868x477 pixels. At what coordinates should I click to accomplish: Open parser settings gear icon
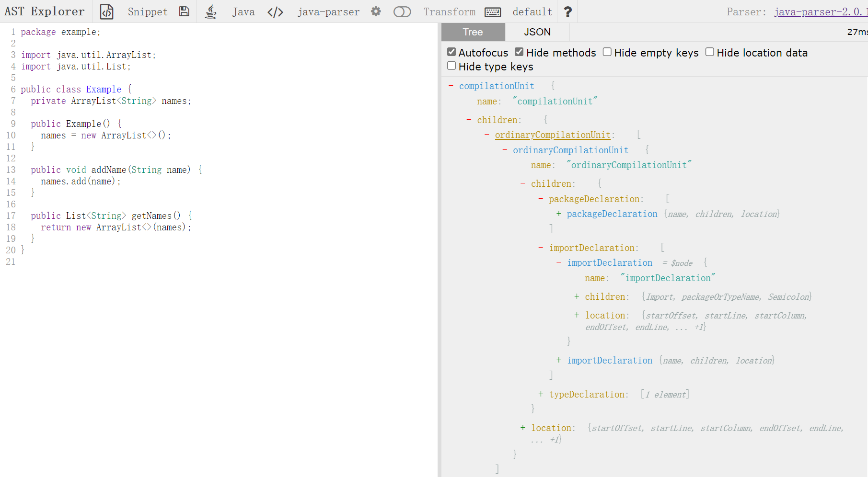click(x=376, y=11)
